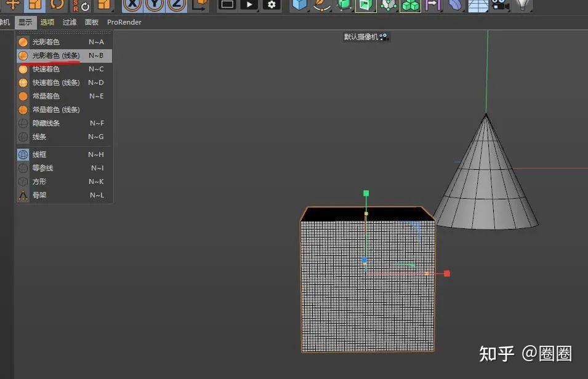Choose 快速着色 N~C mode
The width and height of the screenshot is (588, 379).
[x=64, y=69]
